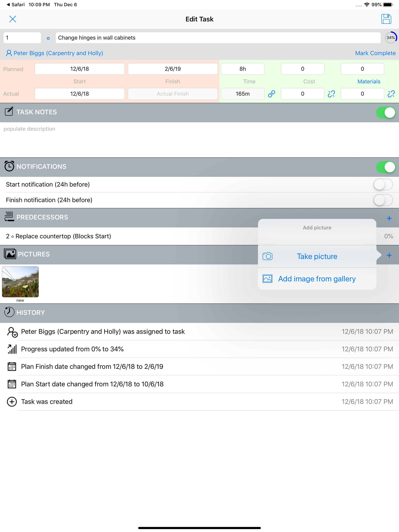
Task: Click the user-assigned icon in history
Action: (12, 332)
